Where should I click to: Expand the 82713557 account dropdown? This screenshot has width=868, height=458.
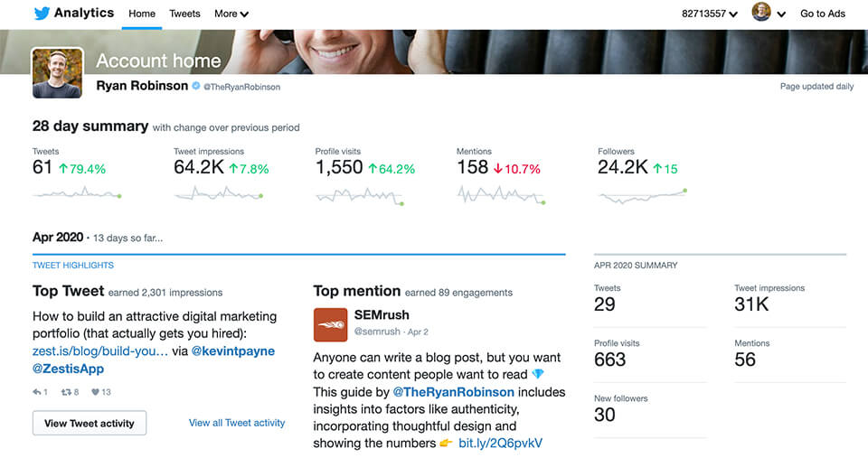point(710,14)
